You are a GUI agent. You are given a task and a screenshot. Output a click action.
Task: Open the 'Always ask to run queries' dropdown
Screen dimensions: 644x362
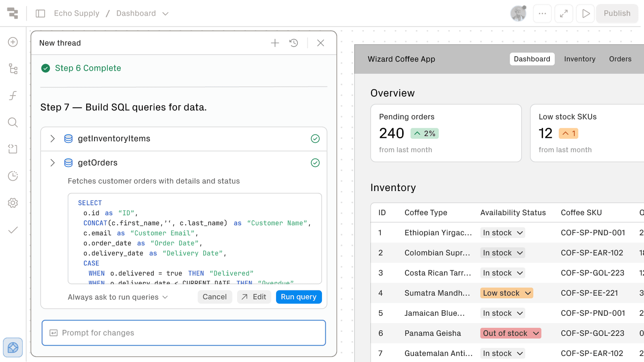click(118, 297)
